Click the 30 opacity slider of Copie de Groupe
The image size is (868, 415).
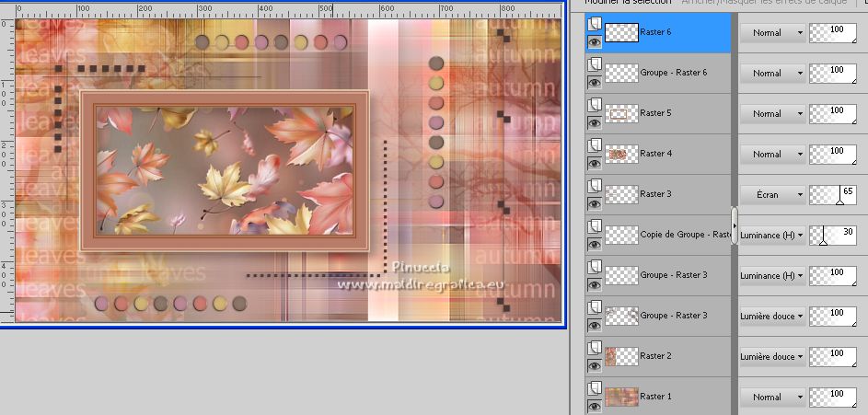[x=833, y=236]
